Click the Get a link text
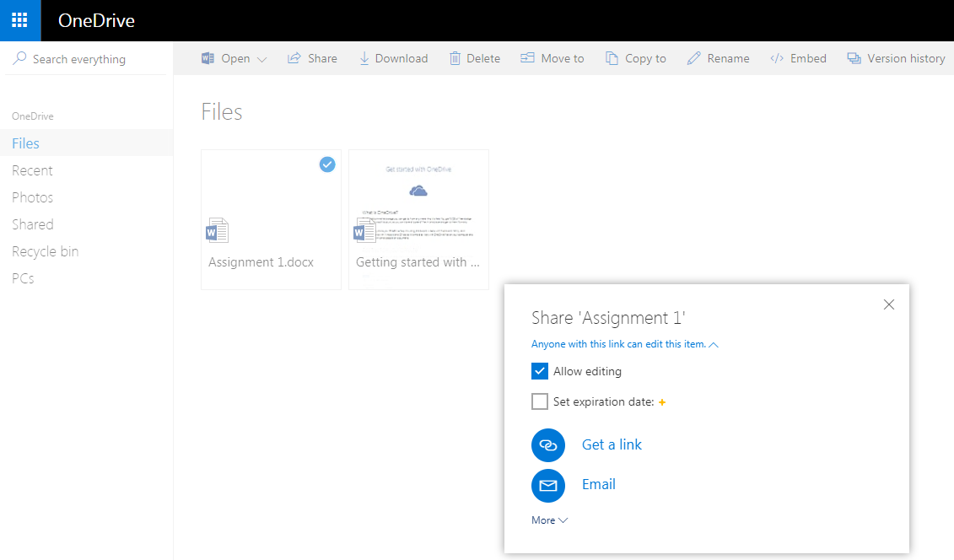The height and width of the screenshot is (560, 954). (612, 444)
